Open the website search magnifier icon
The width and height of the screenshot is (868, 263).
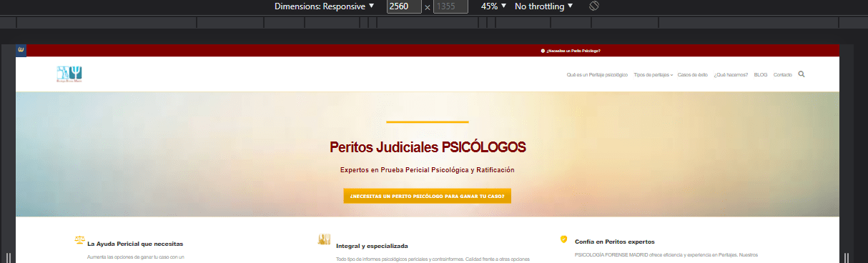[802, 74]
